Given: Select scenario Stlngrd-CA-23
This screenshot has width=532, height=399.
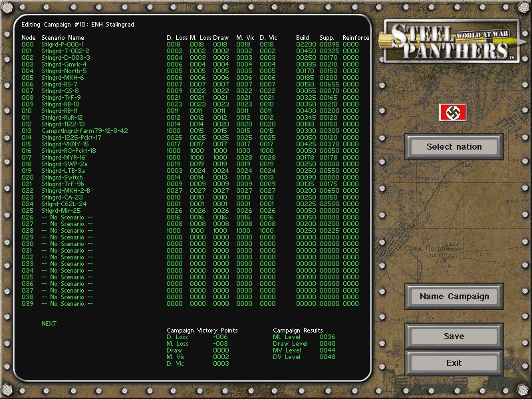Looking at the screenshot, I should click(62, 197).
